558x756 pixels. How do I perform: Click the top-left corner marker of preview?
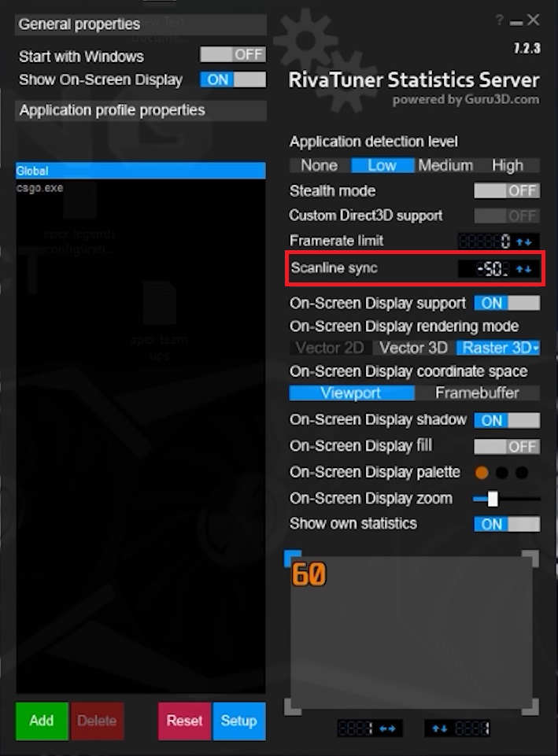292,559
